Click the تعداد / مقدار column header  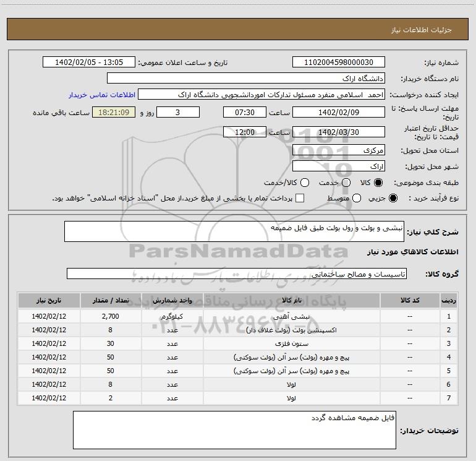pyautogui.click(x=111, y=300)
